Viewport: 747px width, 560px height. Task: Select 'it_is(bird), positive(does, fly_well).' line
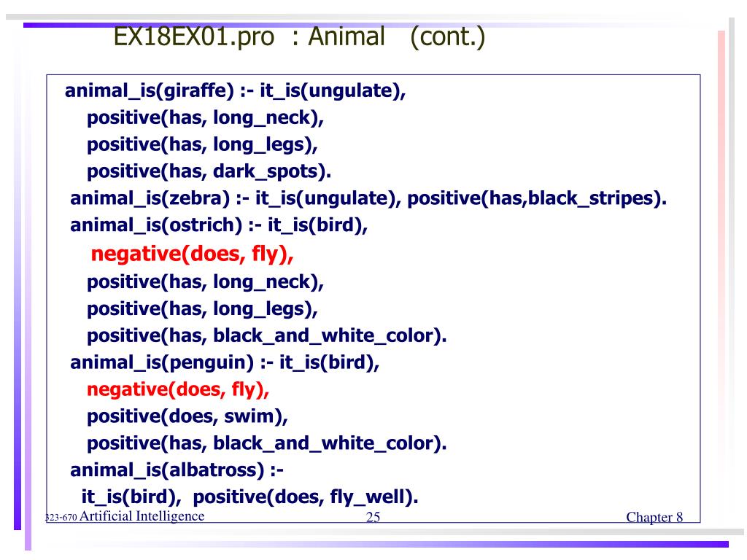(x=249, y=497)
